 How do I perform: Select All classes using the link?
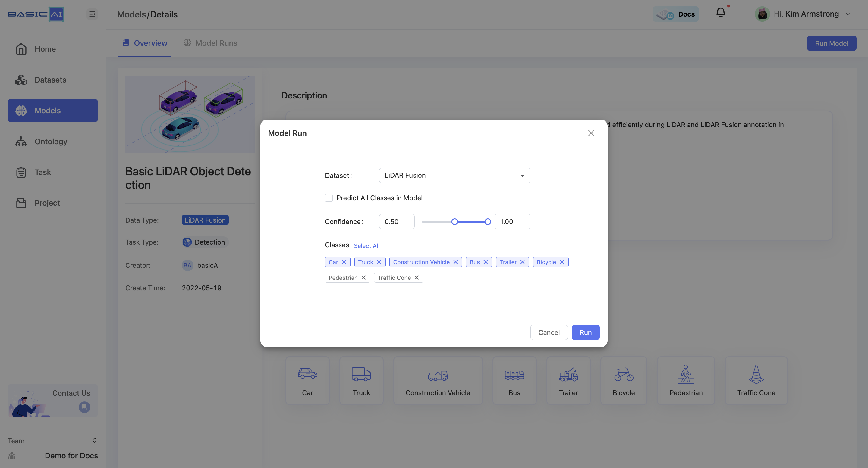(366, 245)
